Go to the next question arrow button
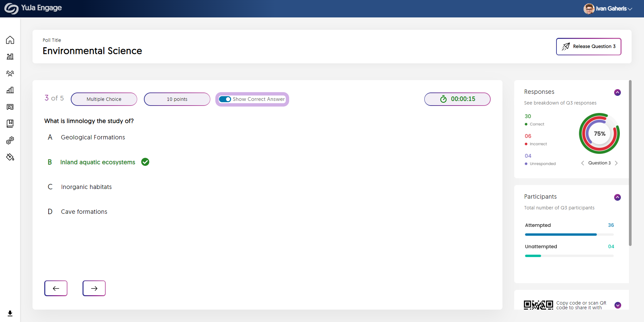 pyautogui.click(x=94, y=288)
